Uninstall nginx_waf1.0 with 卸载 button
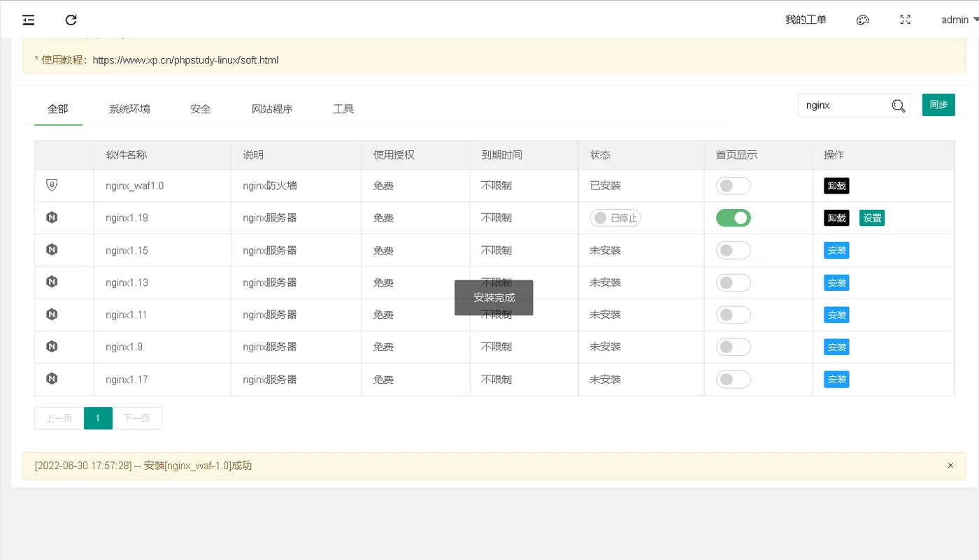Image resolution: width=979 pixels, height=560 pixels. pos(836,186)
